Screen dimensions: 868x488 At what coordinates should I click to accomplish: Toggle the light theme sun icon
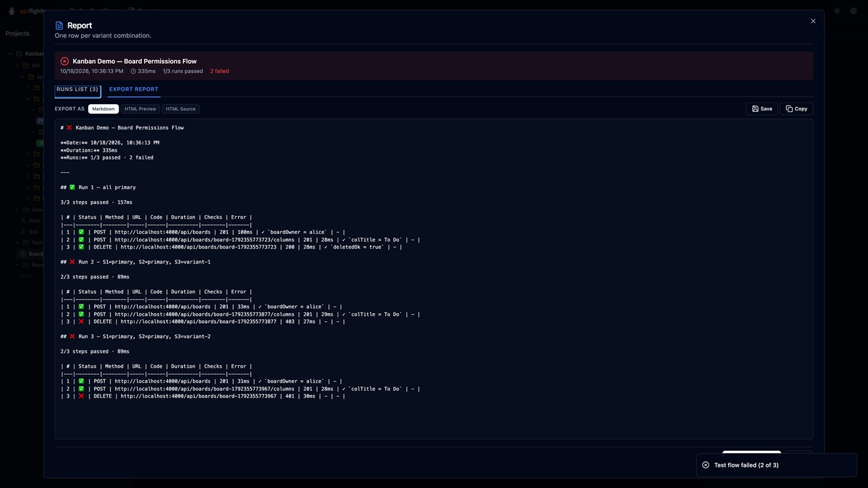(x=837, y=11)
